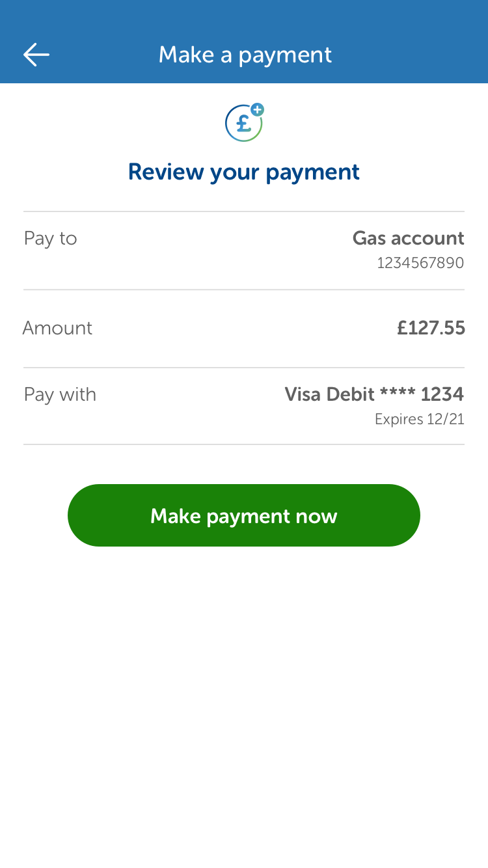Click the plus badge on pound icon

click(258, 110)
